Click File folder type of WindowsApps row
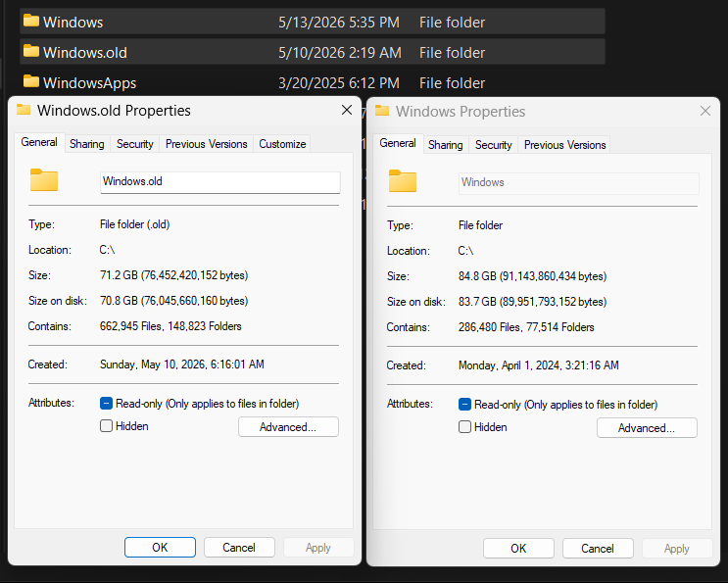This screenshot has height=583, width=728. pos(453,83)
